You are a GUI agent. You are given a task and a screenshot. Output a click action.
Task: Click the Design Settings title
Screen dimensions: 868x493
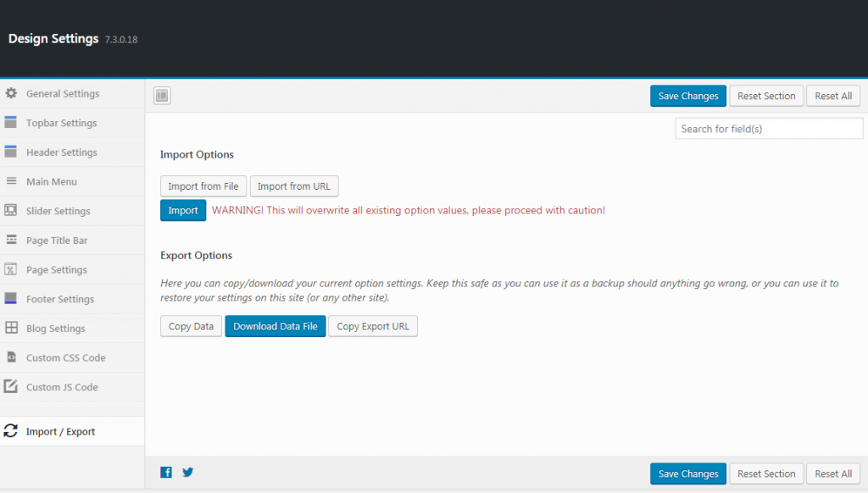click(53, 39)
